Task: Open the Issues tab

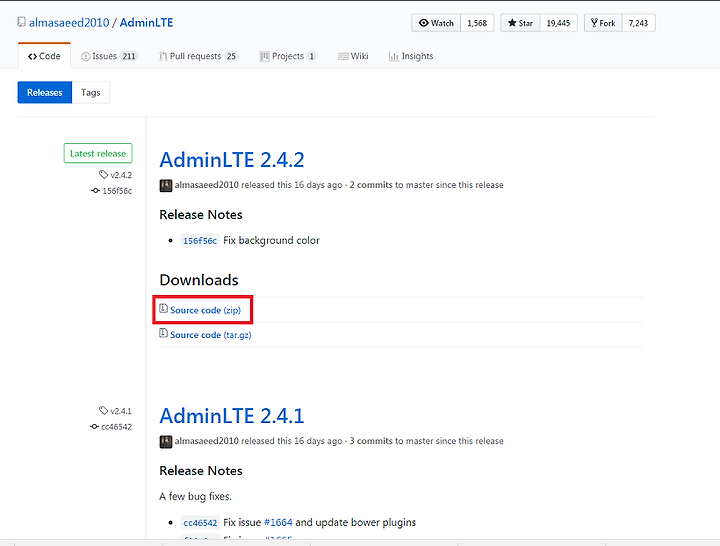Action: click(x=109, y=56)
